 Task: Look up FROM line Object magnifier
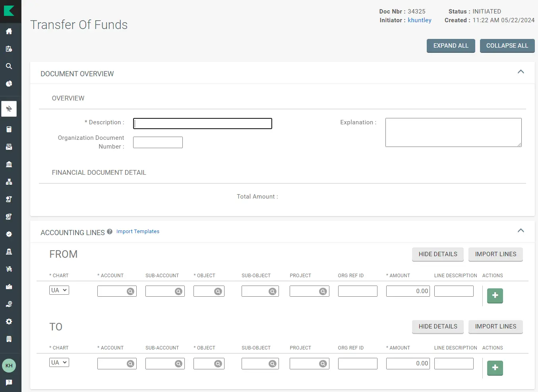click(218, 292)
